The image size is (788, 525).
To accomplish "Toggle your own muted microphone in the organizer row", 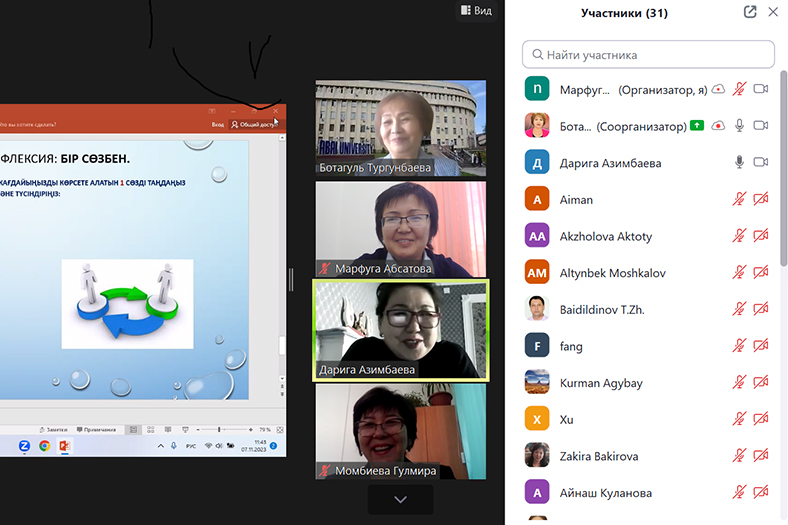I will [739, 89].
